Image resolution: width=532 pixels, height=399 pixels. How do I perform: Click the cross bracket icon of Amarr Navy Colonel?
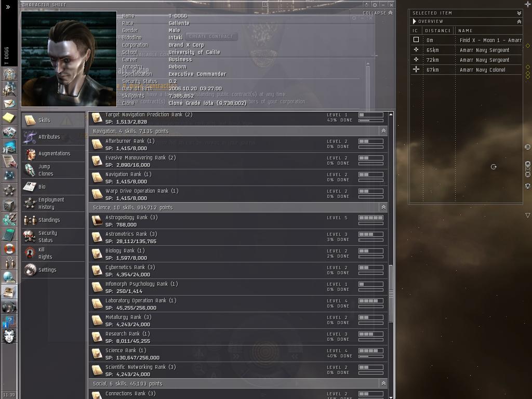click(x=416, y=70)
